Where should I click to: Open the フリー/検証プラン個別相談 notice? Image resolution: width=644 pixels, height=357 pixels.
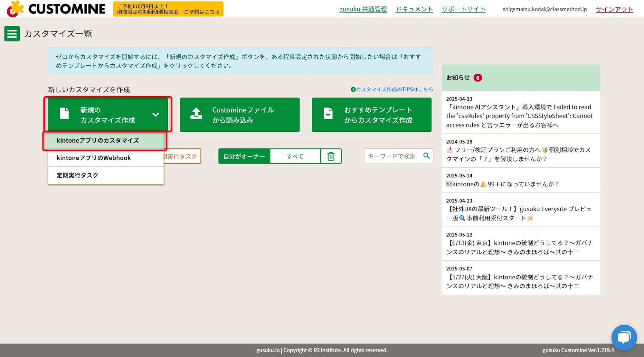(x=521, y=151)
